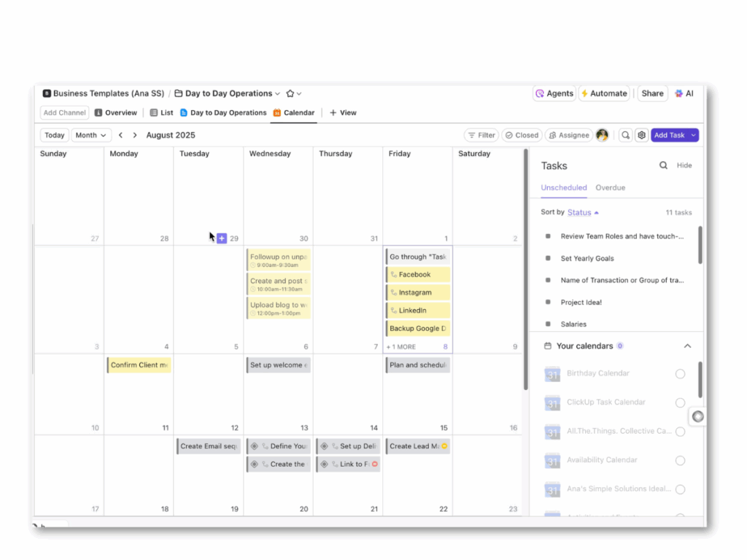
Task: Open the Create Email seq task
Action: [x=209, y=446]
